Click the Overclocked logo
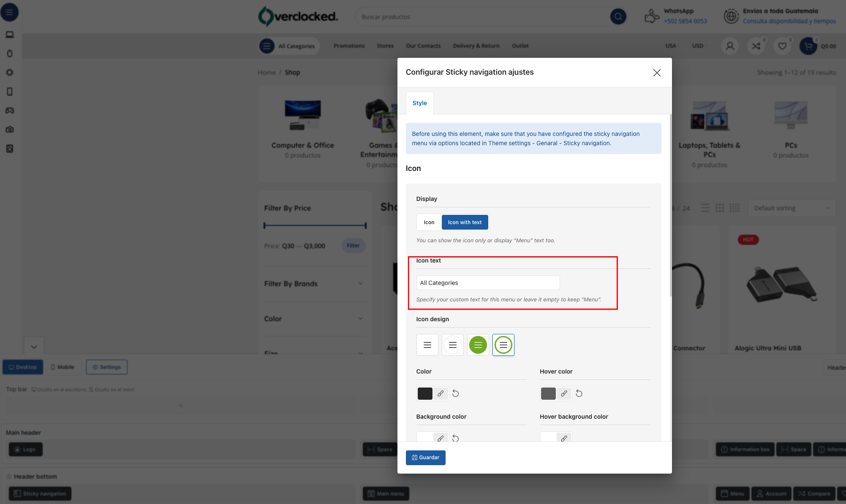This screenshot has width=846, height=504. click(298, 16)
